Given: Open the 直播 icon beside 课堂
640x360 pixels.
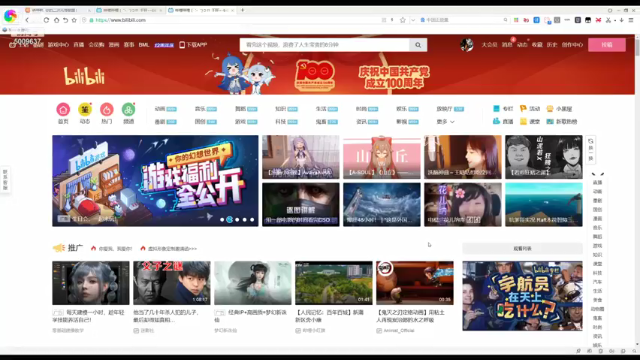Looking at the screenshot, I should [x=496, y=121].
